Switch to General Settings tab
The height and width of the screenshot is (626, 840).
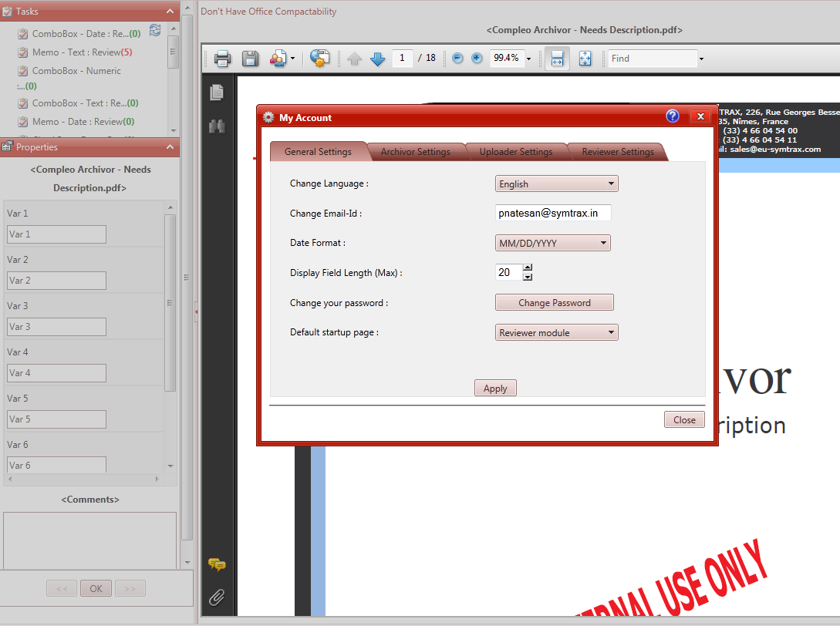(x=319, y=152)
